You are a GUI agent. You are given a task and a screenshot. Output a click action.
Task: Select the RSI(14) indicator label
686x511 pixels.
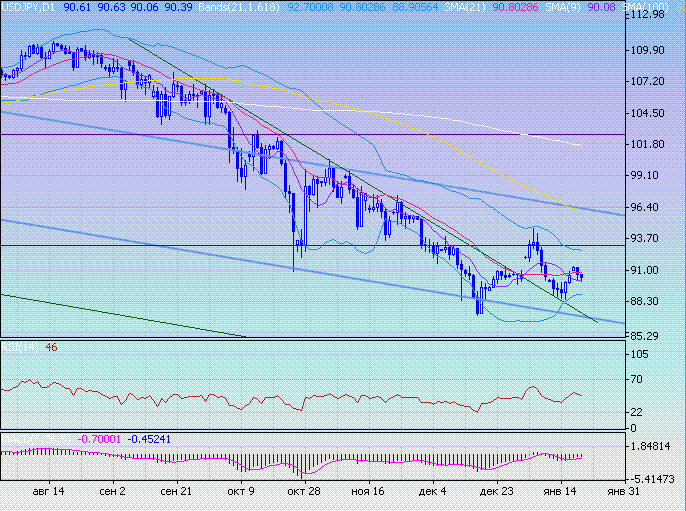click(x=20, y=347)
